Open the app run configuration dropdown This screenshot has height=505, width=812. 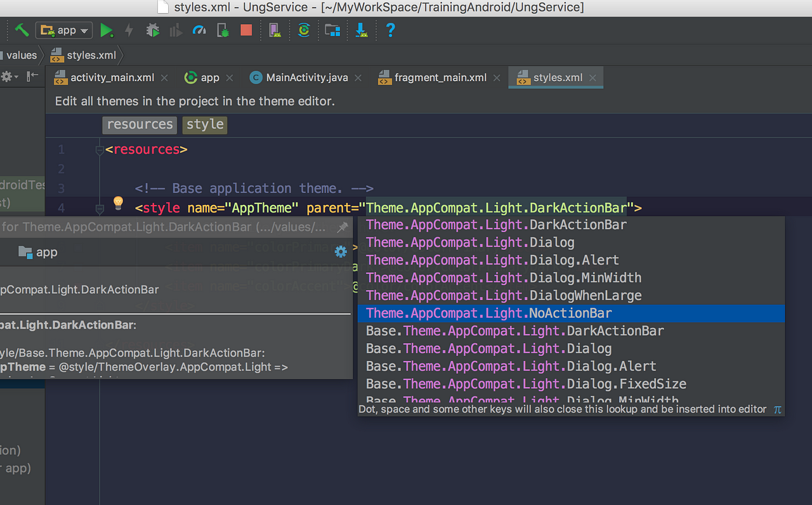[64, 30]
